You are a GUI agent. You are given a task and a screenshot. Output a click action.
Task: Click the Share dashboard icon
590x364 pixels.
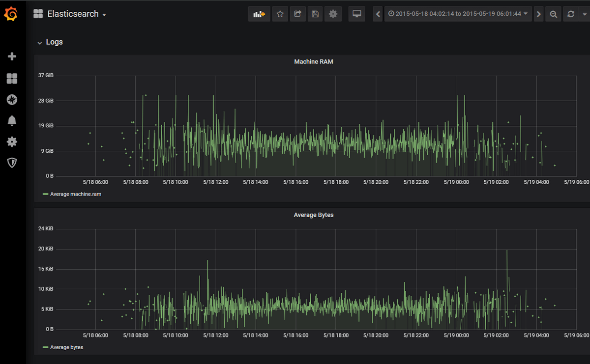(x=297, y=14)
